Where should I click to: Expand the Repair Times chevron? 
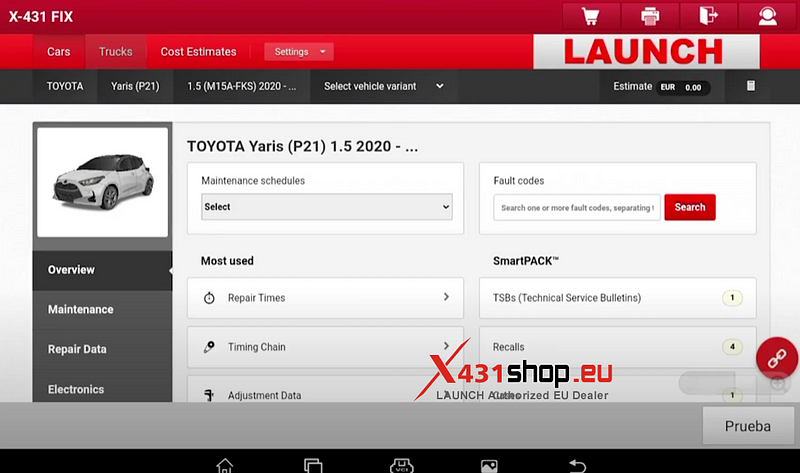[x=446, y=297]
